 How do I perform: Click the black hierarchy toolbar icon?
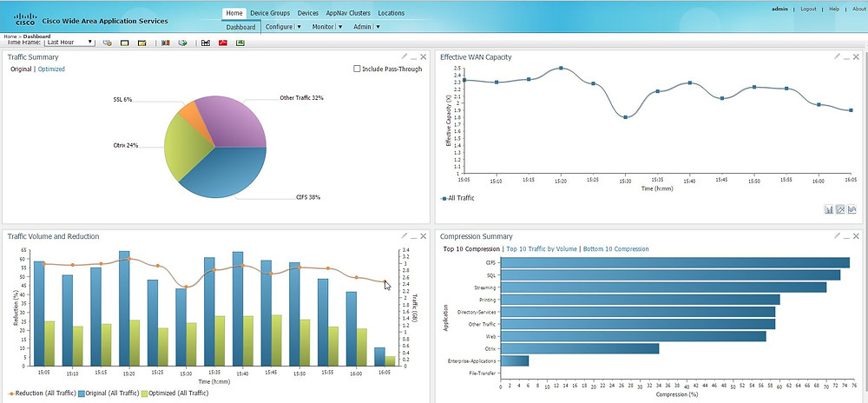(x=206, y=43)
